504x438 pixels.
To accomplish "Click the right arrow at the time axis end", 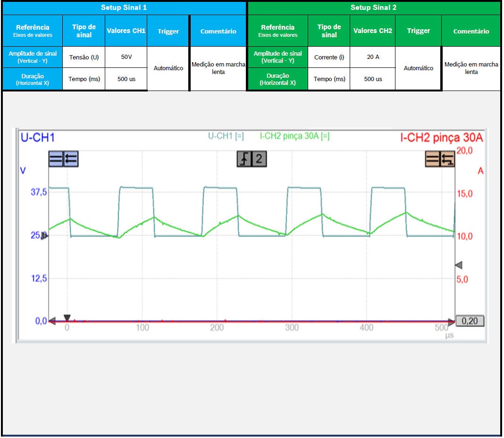I will click(x=452, y=322).
